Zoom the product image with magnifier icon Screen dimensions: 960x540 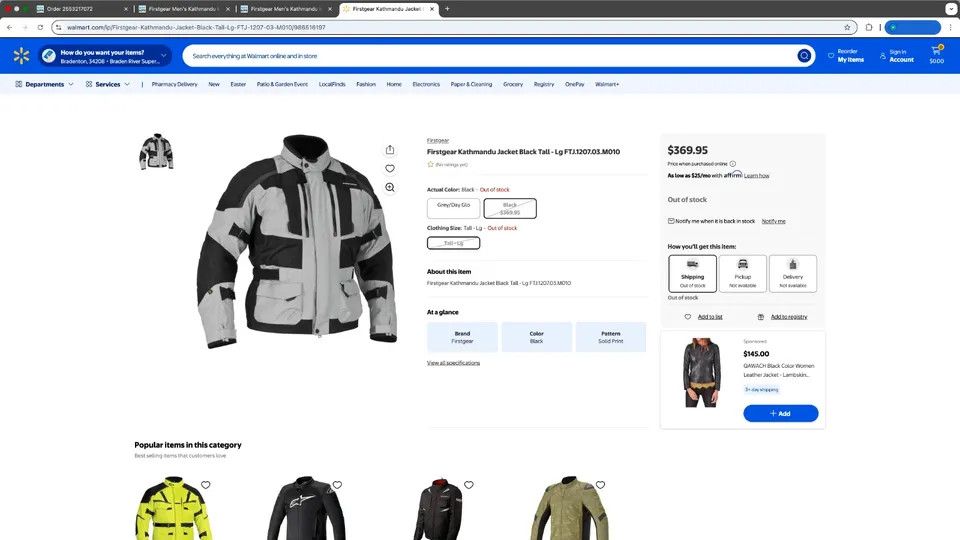pos(390,187)
